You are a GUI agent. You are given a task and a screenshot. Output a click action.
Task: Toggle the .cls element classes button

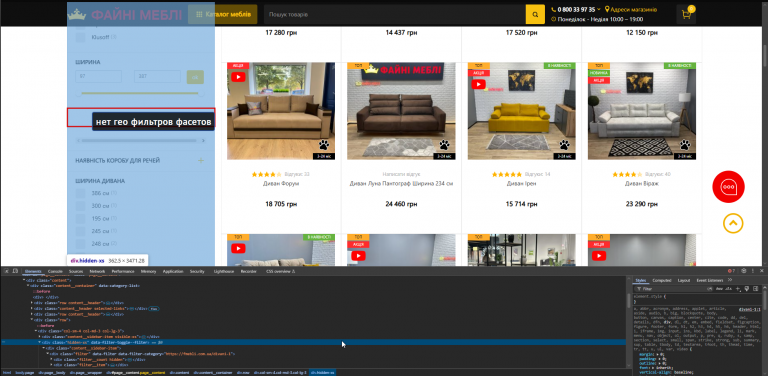click(x=729, y=289)
